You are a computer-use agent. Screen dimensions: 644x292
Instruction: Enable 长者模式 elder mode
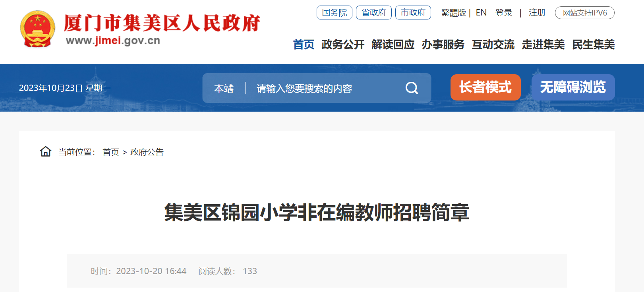click(x=485, y=87)
